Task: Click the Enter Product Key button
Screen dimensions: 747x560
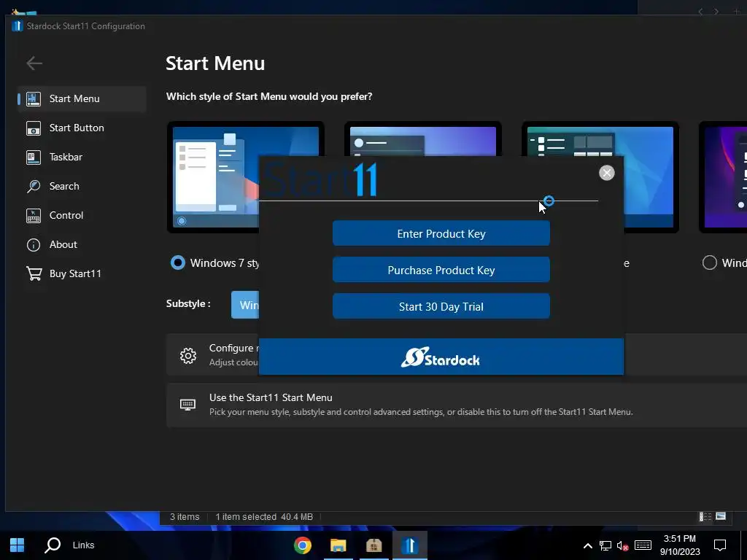Action: pyautogui.click(x=441, y=233)
